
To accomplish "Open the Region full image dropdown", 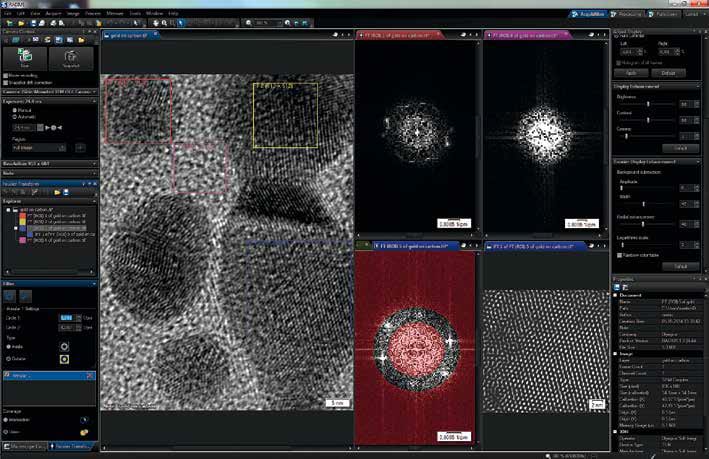I will 40,147.
